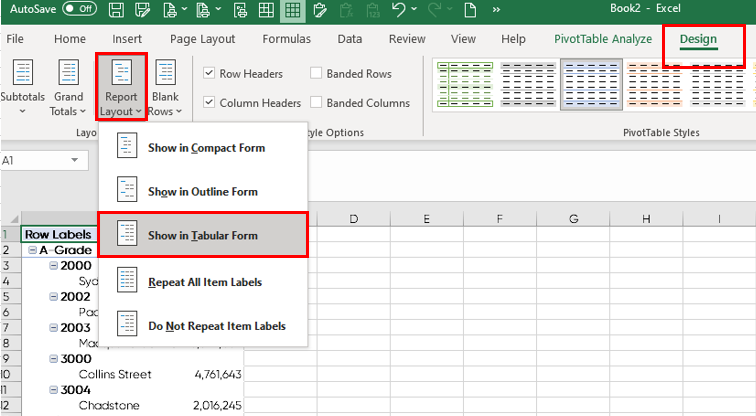
Task: Select Do Not Repeat Item Labels
Action: tap(216, 326)
